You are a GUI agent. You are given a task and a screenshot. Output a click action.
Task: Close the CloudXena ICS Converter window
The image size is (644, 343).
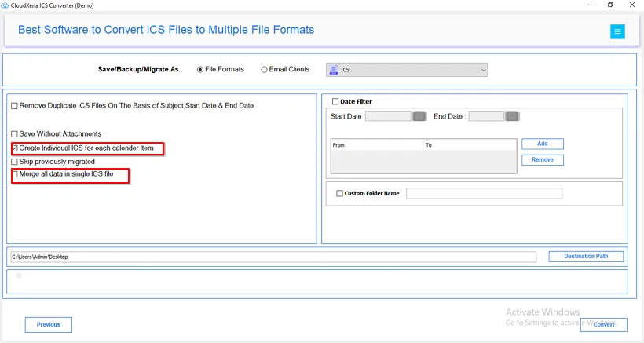point(632,5)
